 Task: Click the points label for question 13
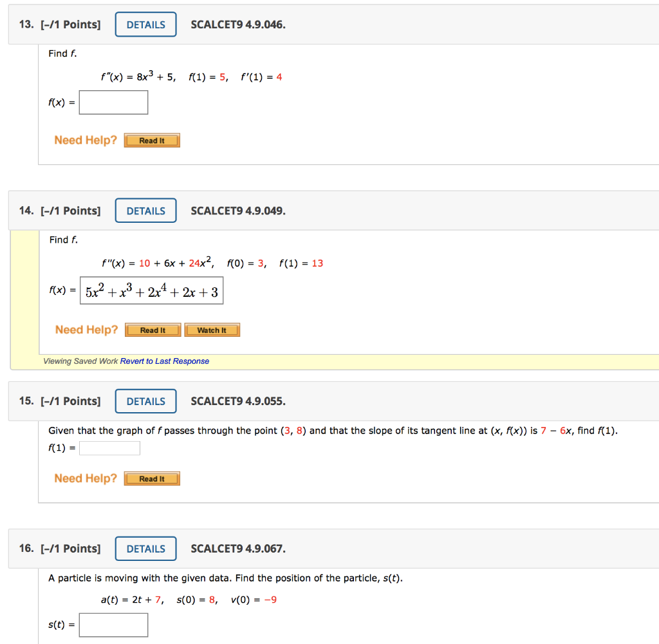point(71,24)
